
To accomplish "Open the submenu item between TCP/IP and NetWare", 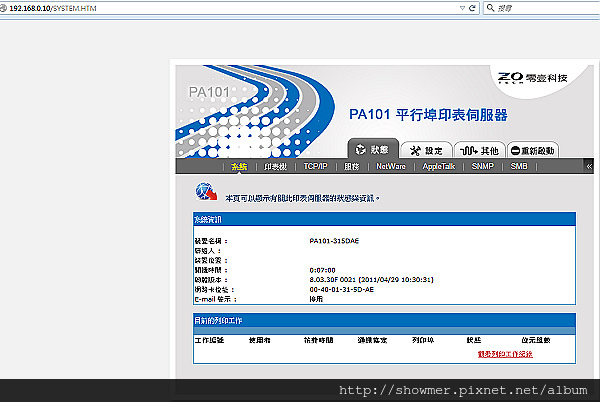I will [x=352, y=166].
